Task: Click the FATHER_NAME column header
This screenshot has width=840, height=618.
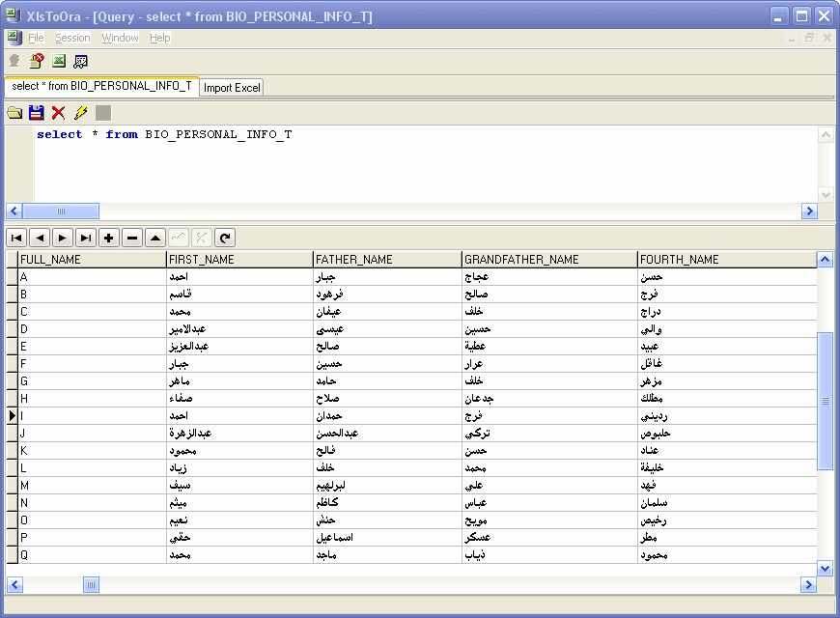Action: pyautogui.click(x=387, y=260)
